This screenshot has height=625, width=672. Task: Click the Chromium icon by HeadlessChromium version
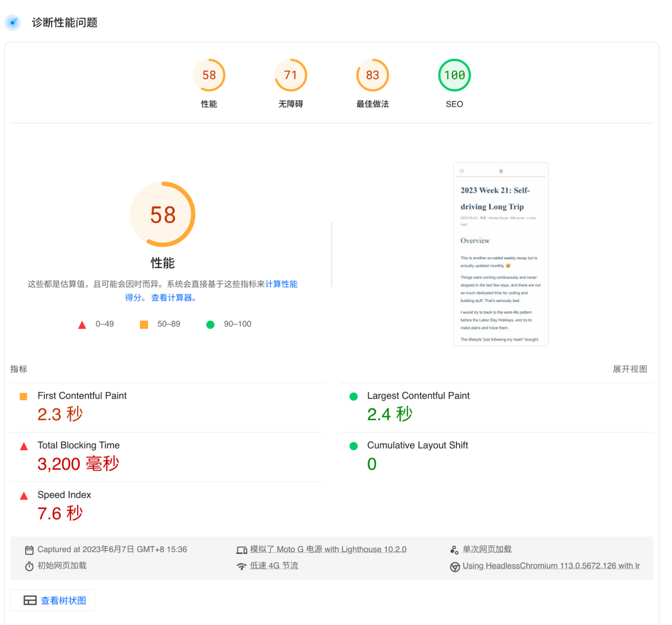pos(455,566)
